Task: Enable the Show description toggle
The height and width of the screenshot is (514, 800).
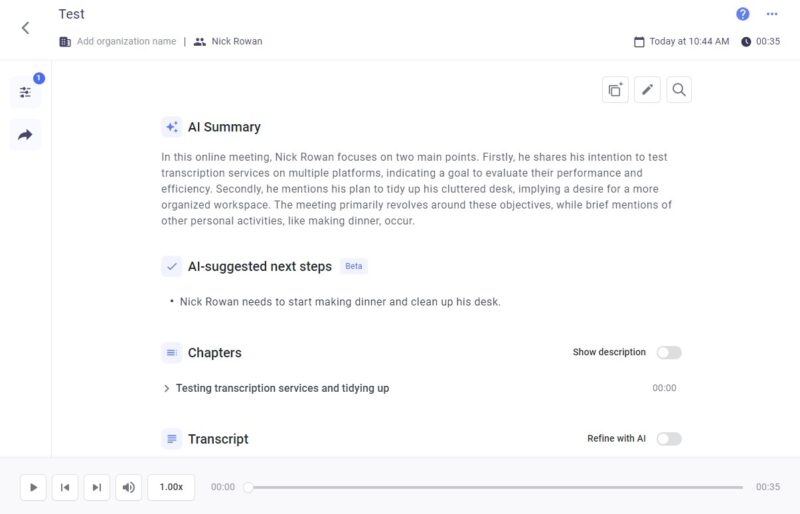Action: point(669,352)
